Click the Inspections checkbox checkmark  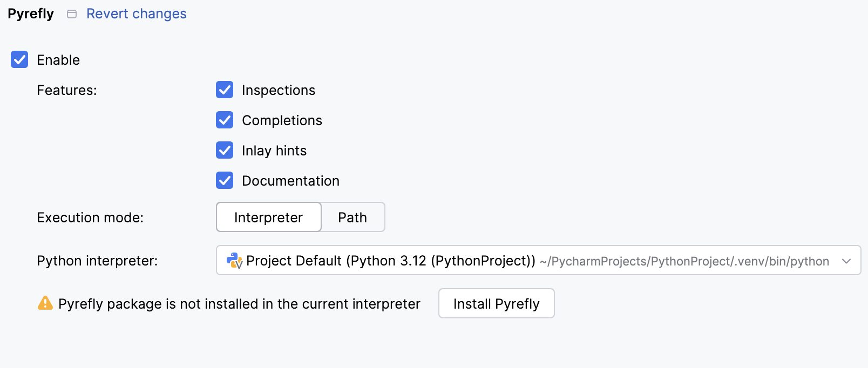coord(225,90)
